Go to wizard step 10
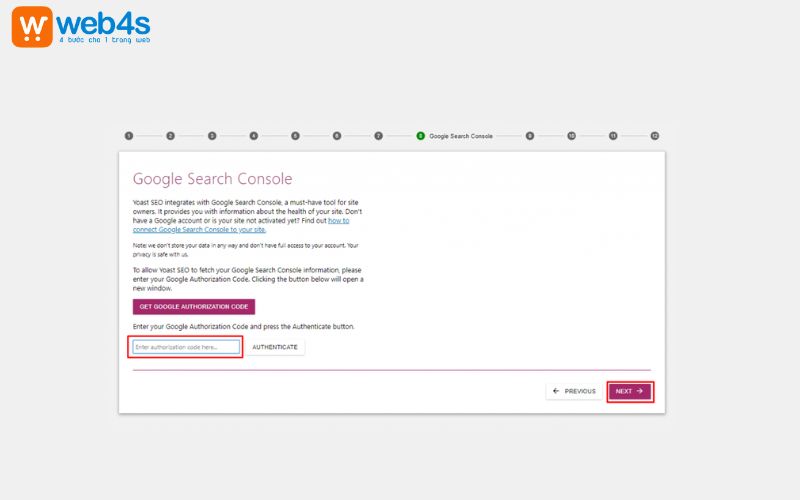The image size is (800, 500). pos(571,135)
